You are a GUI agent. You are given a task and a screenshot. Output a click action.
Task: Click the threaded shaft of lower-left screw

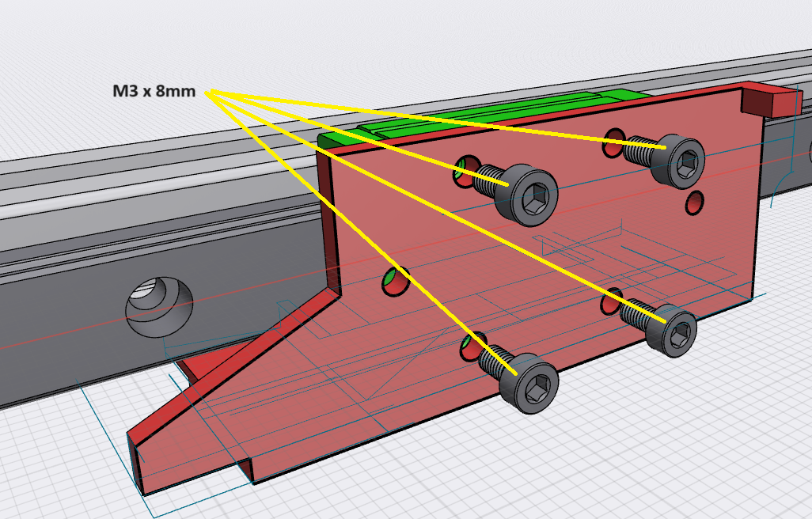[492, 360]
